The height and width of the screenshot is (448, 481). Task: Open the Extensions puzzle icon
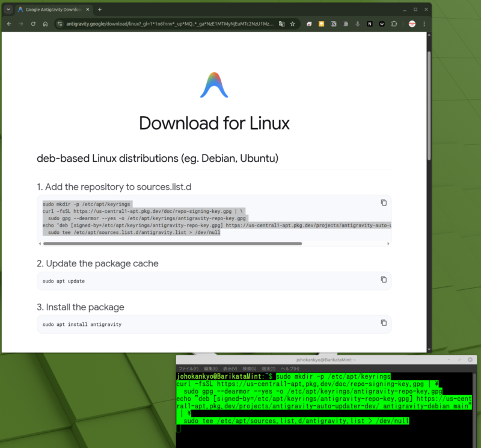(x=394, y=24)
